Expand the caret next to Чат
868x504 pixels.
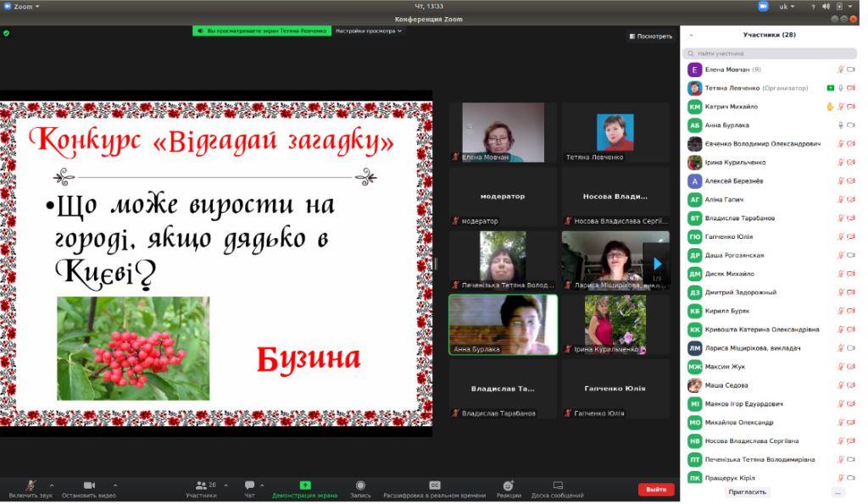(262, 485)
